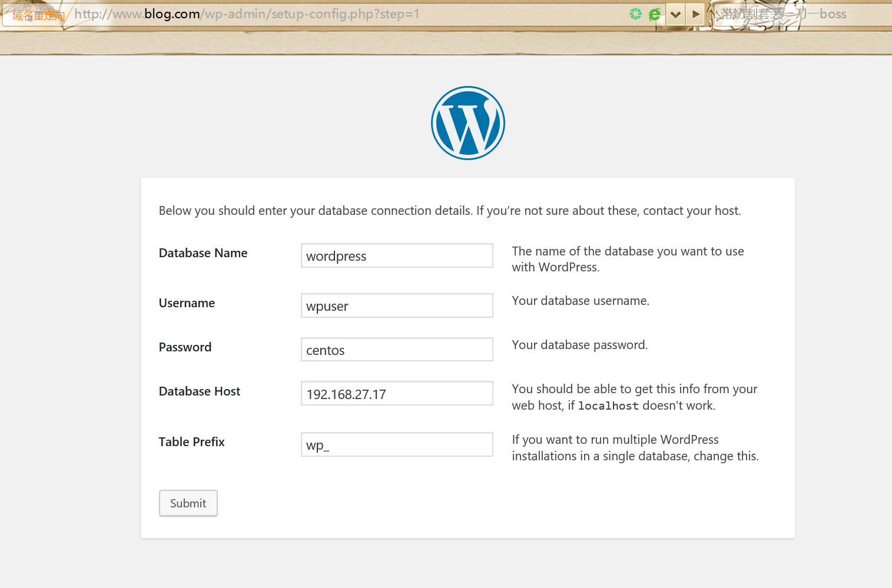Image resolution: width=892 pixels, height=588 pixels.
Task: Submit the database connection form
Action: coord(188,503)
